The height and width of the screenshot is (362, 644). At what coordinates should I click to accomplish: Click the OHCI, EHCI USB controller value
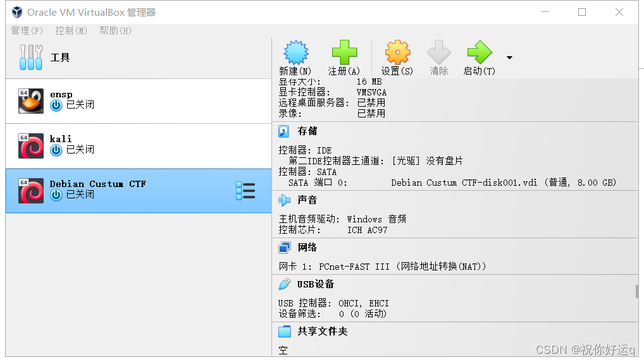click(364, 303)
